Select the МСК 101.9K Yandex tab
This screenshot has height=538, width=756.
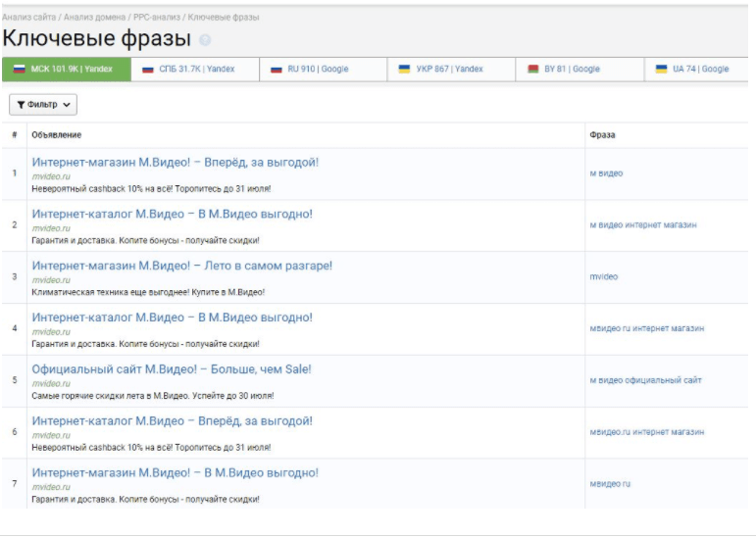pos(67,69)
